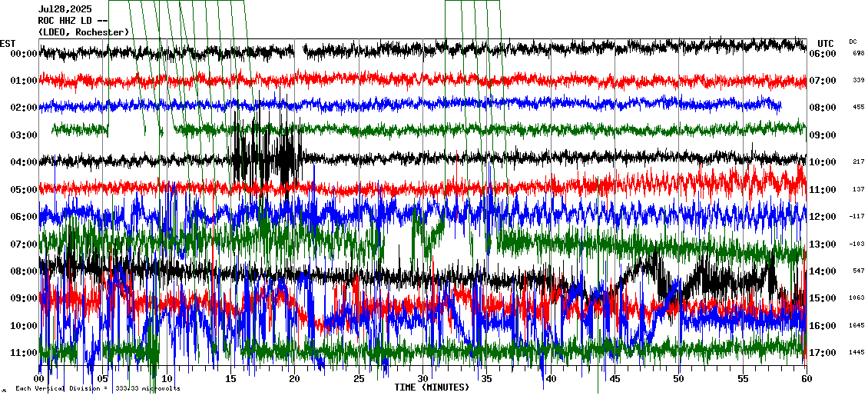Click the UTC timezone header

tap(825, 43)
